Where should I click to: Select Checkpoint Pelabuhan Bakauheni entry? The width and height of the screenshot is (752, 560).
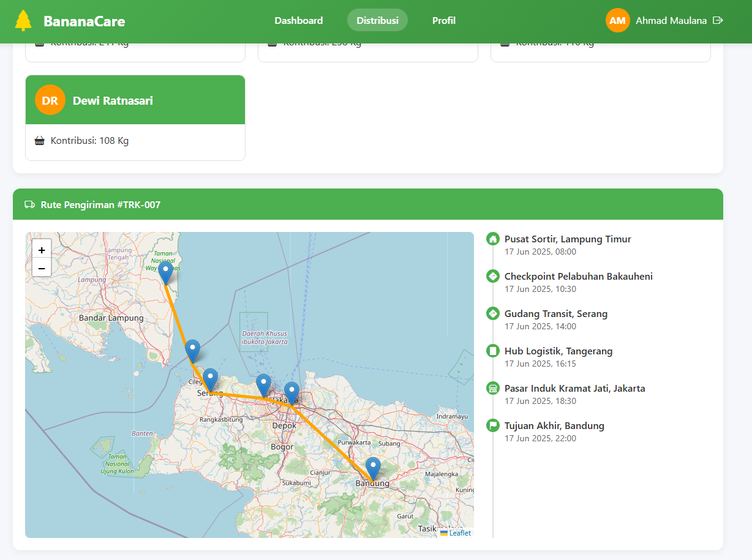coord(579,277)
